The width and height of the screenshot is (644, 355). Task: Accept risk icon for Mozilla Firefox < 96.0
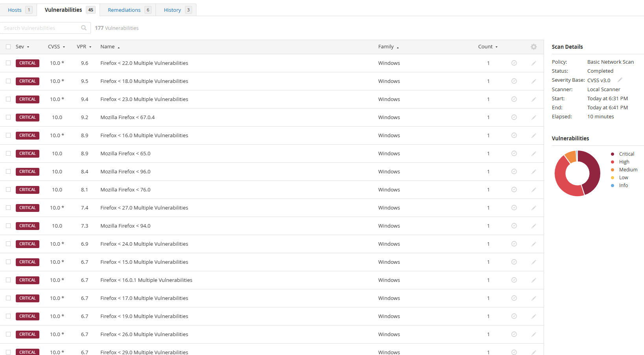(x=514, y=171)
